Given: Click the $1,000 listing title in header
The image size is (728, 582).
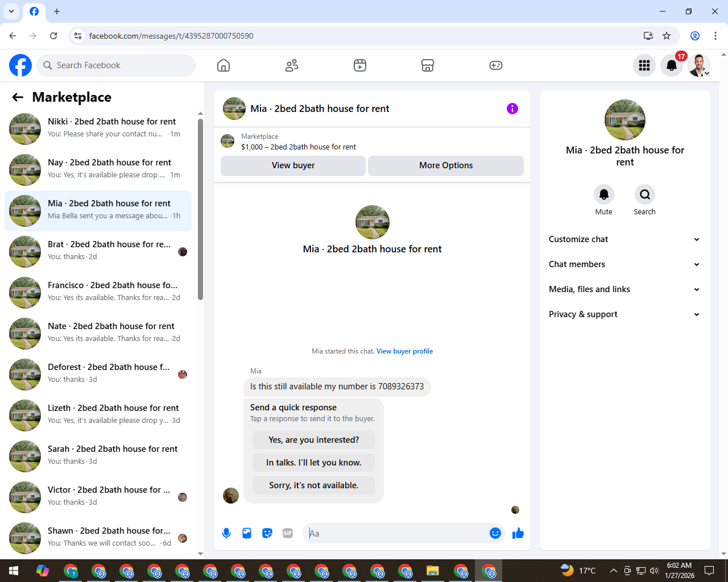Looking at the screenshot, I should tap(299, 147).
